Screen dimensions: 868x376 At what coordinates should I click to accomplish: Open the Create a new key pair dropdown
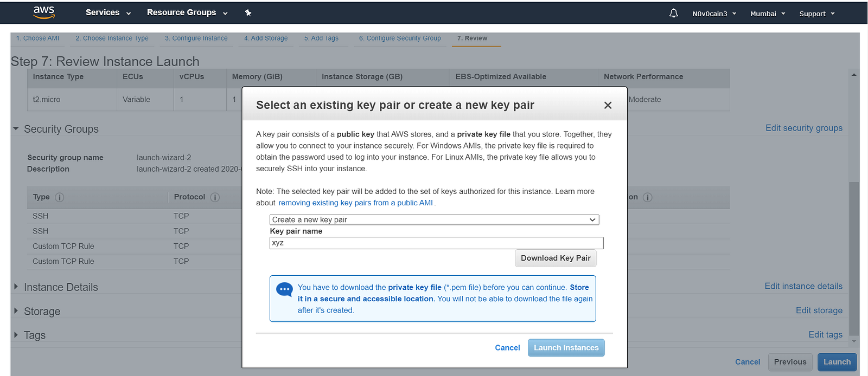(x=434, y=219)
